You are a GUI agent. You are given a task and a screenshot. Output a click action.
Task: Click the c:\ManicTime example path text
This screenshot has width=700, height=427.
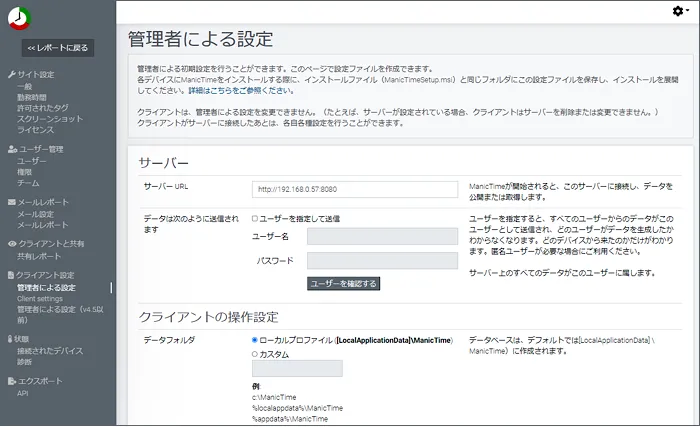click(x=274, y=397)
